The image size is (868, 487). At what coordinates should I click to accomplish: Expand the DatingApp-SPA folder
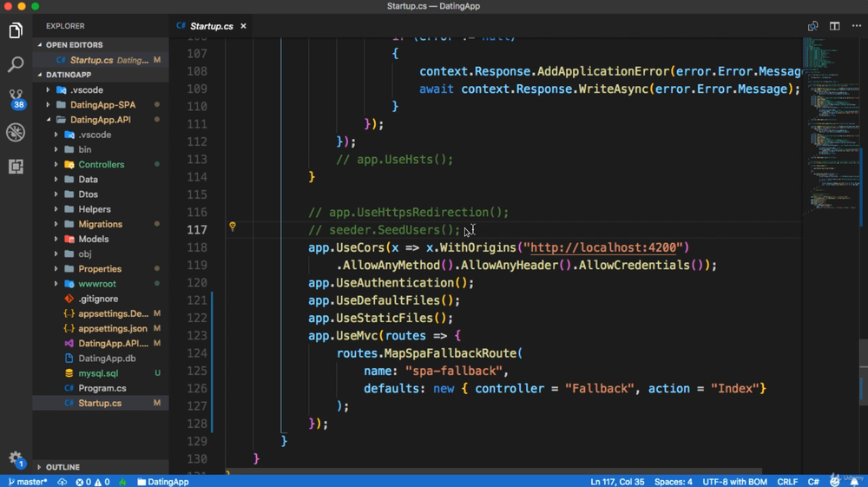pyautogui.click(x=102, y=105)
